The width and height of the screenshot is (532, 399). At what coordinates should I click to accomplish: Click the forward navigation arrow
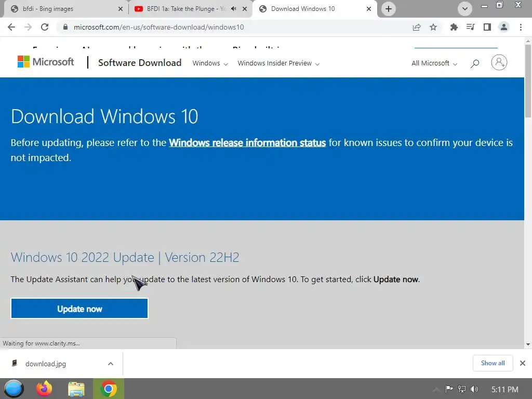click(28, 27)
